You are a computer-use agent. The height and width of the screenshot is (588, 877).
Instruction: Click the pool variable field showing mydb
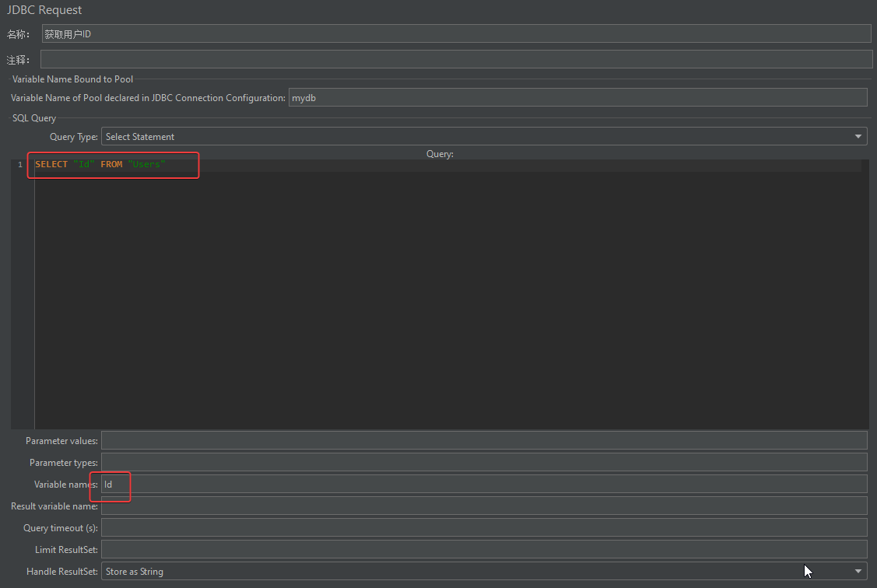pyautogui.click(x=577, y=98)
